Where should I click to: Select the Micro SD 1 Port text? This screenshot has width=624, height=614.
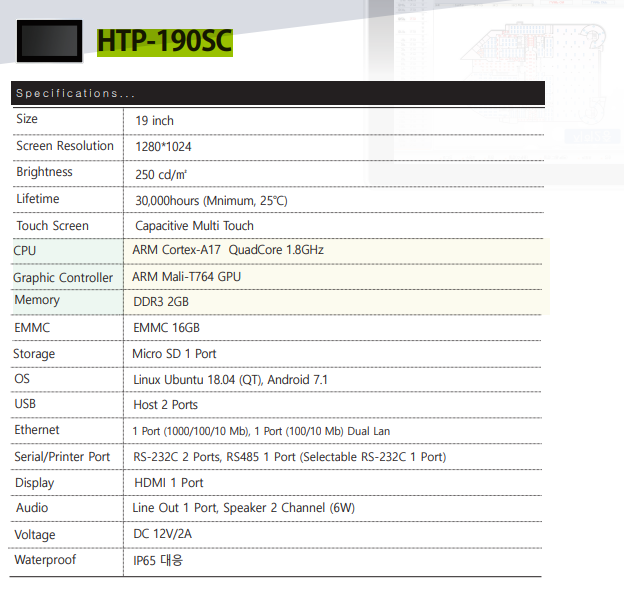pyautogui.click(x=174, y=354)
